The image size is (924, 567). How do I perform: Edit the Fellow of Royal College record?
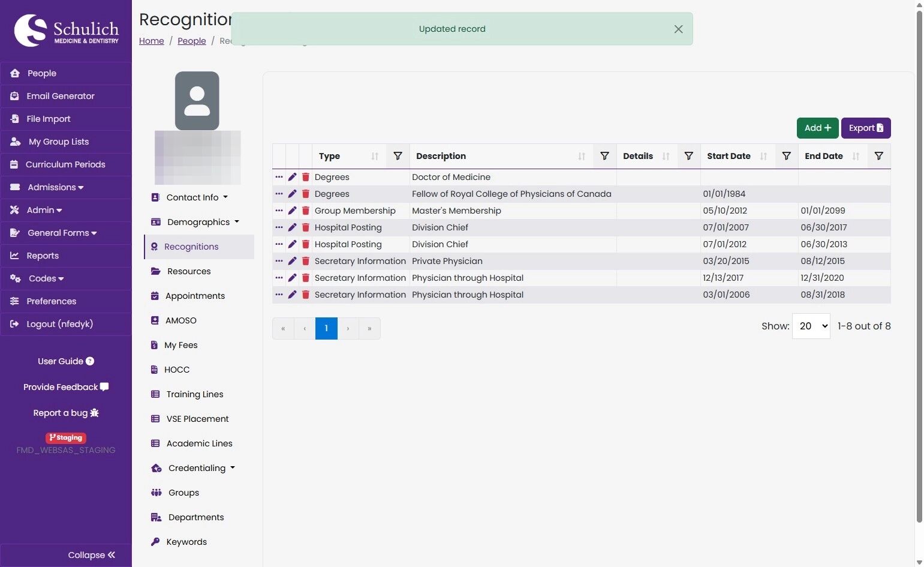click(292, 194)
